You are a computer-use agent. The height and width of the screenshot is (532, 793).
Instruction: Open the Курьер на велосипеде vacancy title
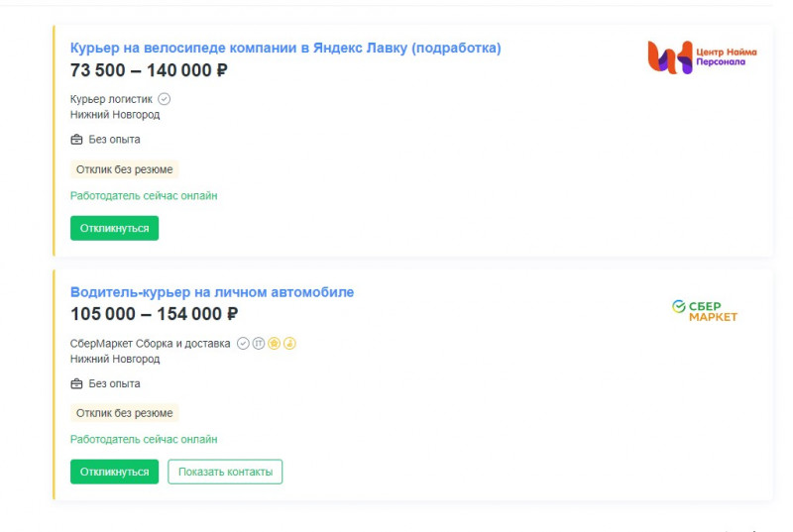pyautogui.click(x=285, y=48)
